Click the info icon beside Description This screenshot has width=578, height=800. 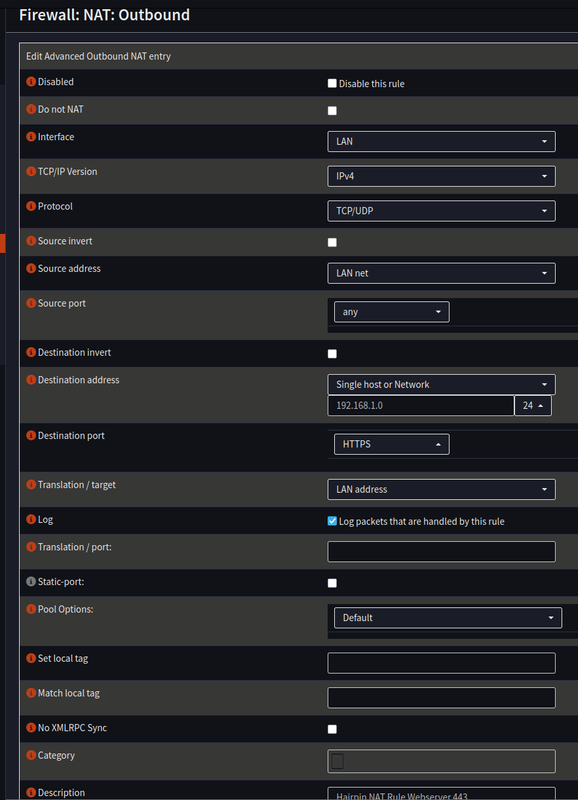[31, 792]
